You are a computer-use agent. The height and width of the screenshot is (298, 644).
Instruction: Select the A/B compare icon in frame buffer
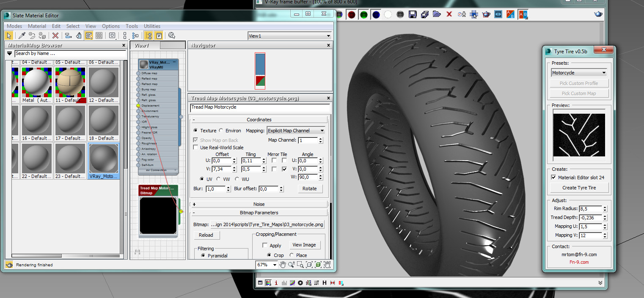click(x=510, y=14)
